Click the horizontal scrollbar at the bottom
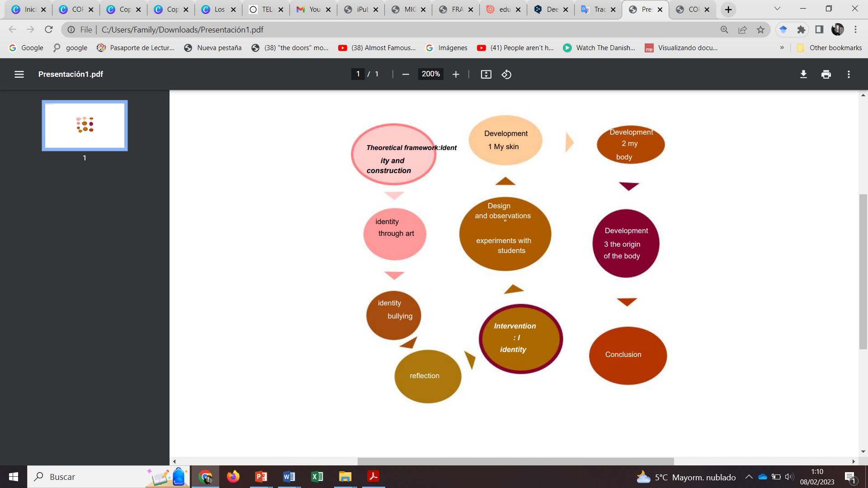Screen dimensions: 868x488 tap(515, 461)
